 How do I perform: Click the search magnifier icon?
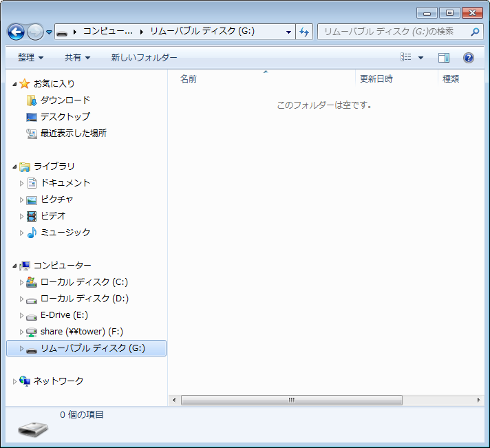(x=475, y=32)
